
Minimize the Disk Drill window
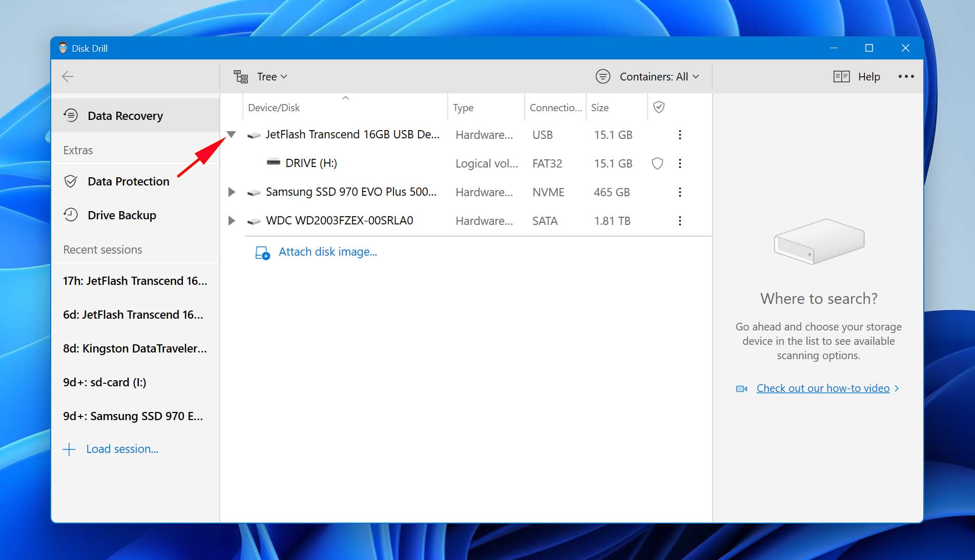pos(834,48)
